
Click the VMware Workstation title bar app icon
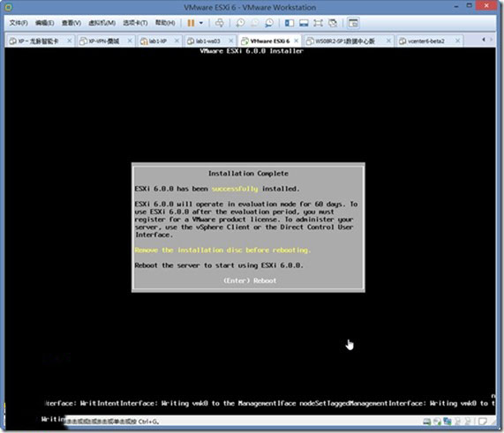tap(9, 7)
